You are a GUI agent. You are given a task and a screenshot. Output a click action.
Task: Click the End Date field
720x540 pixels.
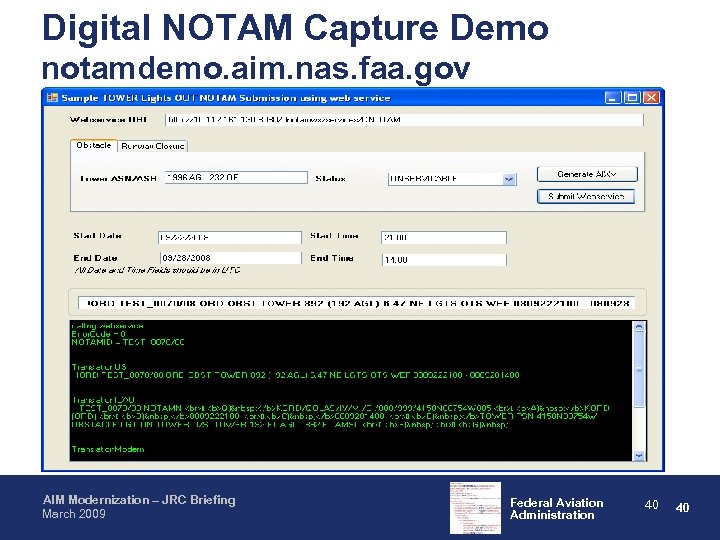[x=231, y=258]
